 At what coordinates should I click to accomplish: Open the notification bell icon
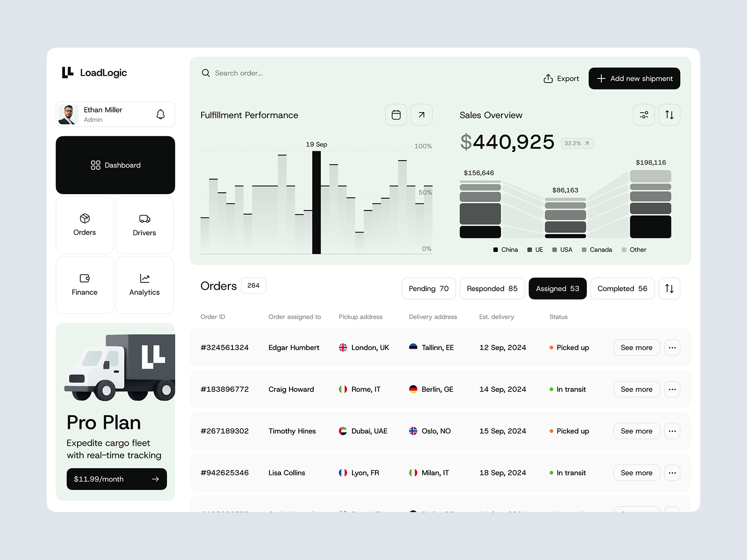coord(161,114)
